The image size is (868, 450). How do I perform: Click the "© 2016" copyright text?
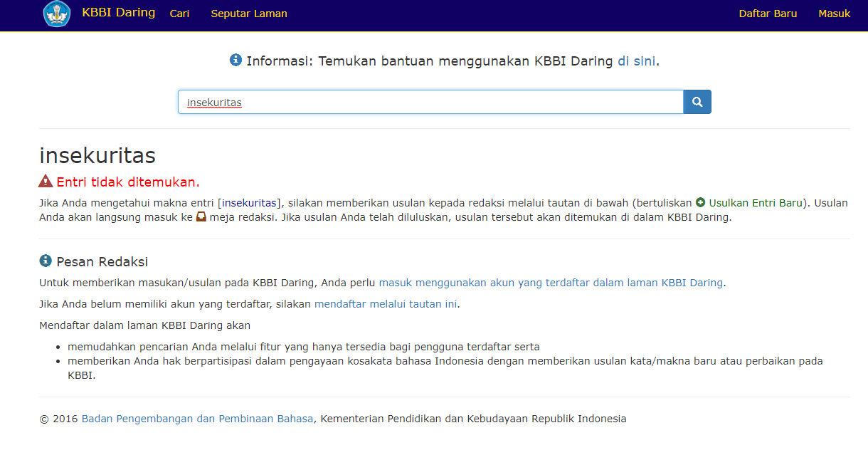[58, 419]
